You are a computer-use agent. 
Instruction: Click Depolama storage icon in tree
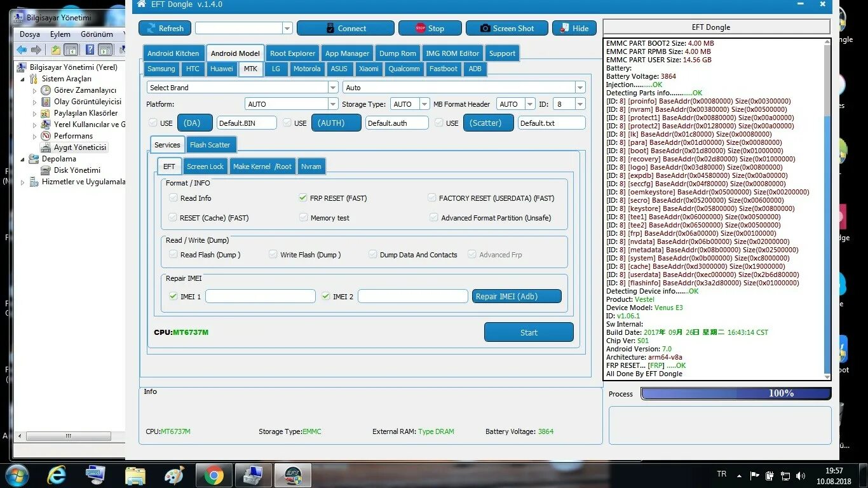point(34,159)
